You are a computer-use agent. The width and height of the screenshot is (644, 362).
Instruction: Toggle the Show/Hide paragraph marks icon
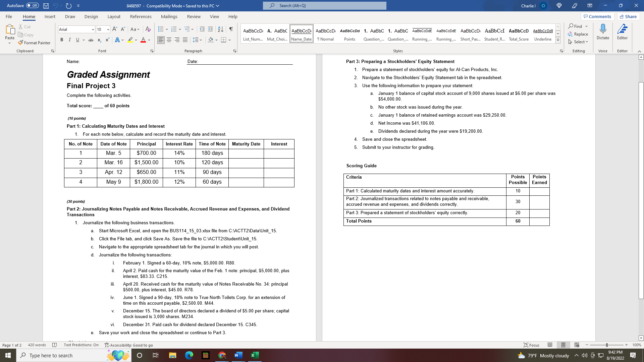(x=231, y=29)
